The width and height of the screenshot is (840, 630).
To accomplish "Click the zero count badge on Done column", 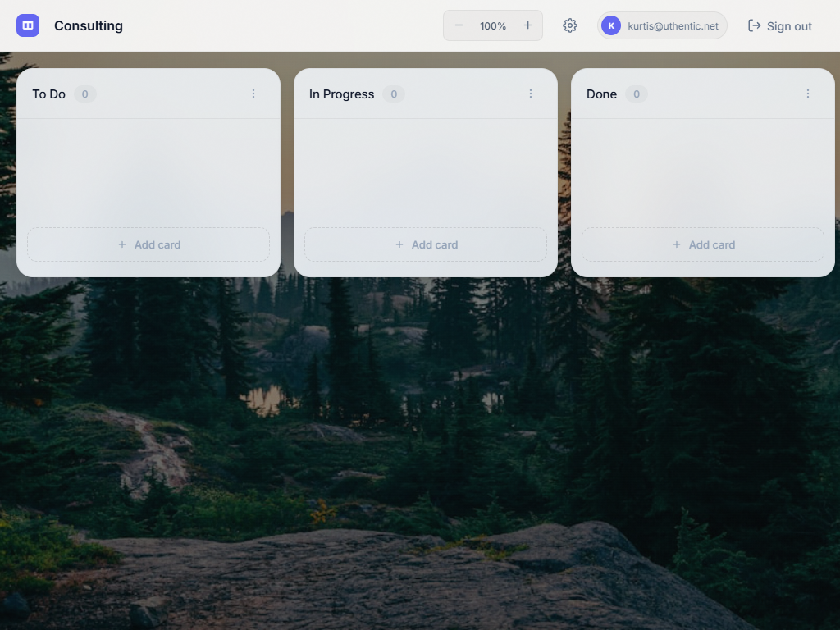I will point(637,94).
